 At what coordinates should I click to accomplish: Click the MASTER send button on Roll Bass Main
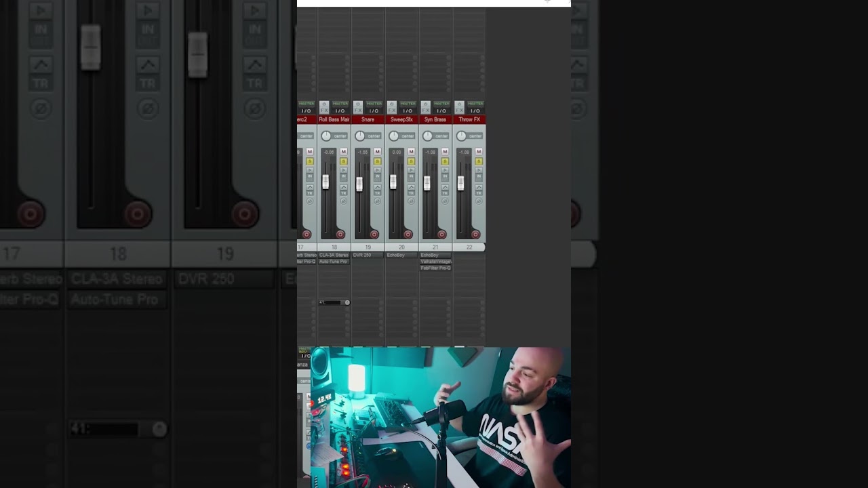point(340,104)
